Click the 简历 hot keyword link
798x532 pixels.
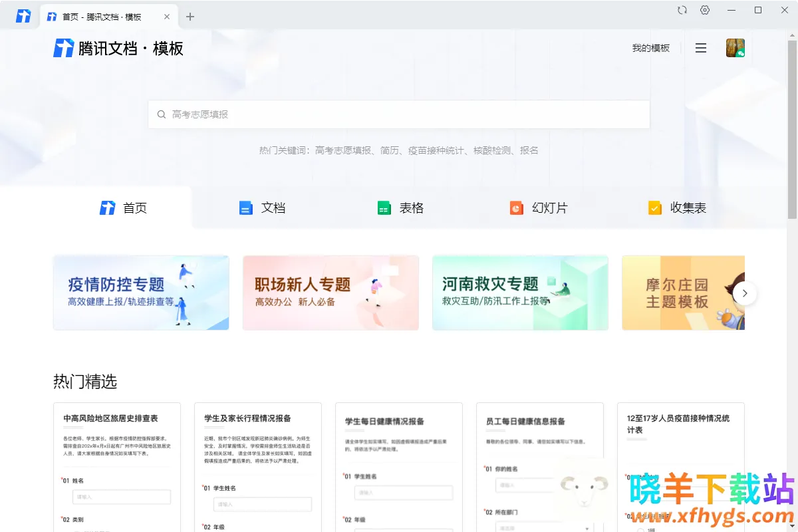coord(389,150)
